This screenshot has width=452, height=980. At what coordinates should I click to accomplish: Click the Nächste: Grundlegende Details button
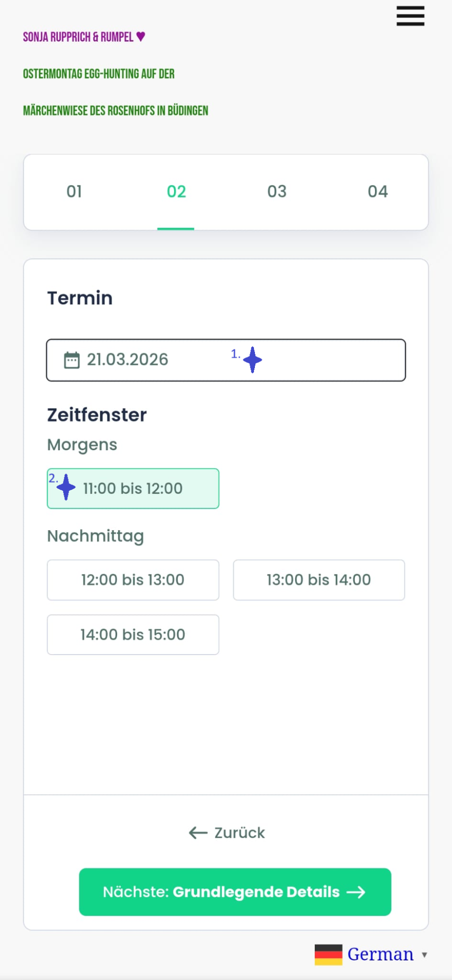(x=235, y=892)
